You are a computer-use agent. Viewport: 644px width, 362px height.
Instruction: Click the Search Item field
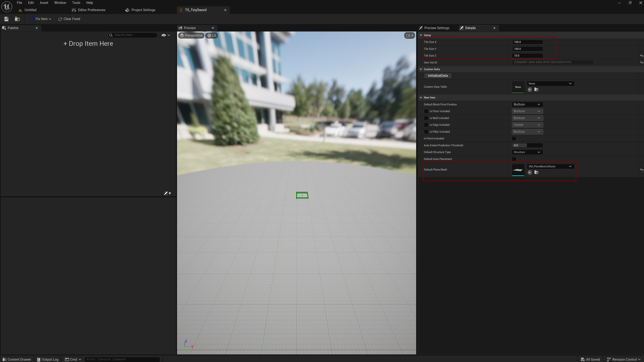[x=135, y=35]
